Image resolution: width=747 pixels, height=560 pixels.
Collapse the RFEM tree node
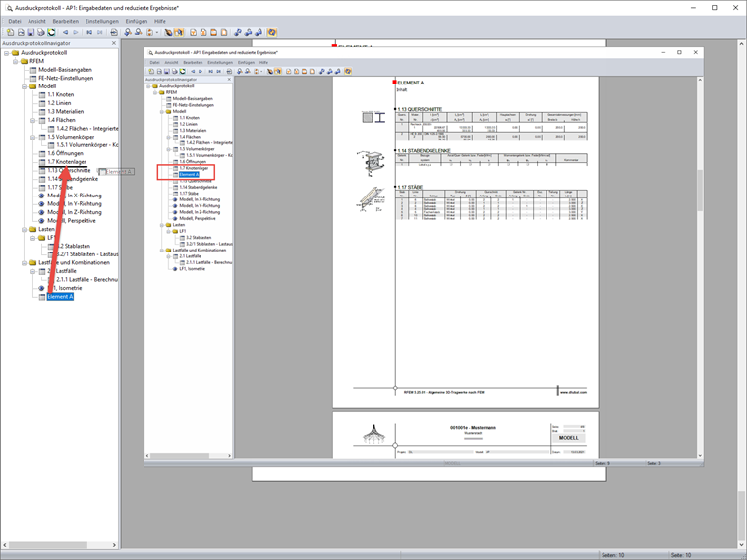16,62
